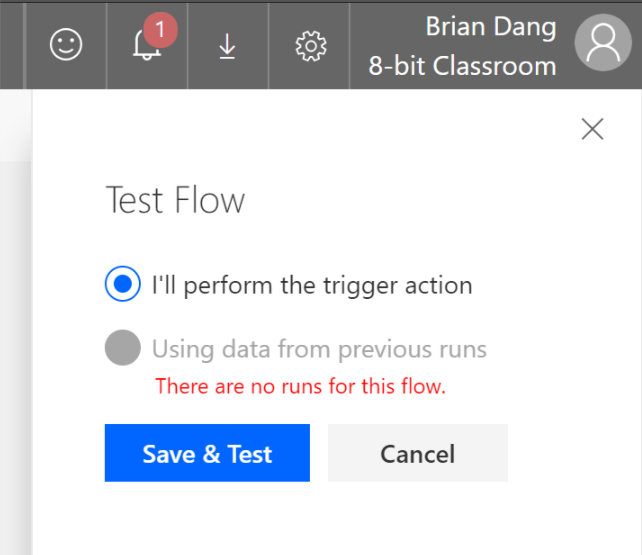Open the notifications bell
Image resolution: width=642 pixels, height=555 pixels.
146,47
